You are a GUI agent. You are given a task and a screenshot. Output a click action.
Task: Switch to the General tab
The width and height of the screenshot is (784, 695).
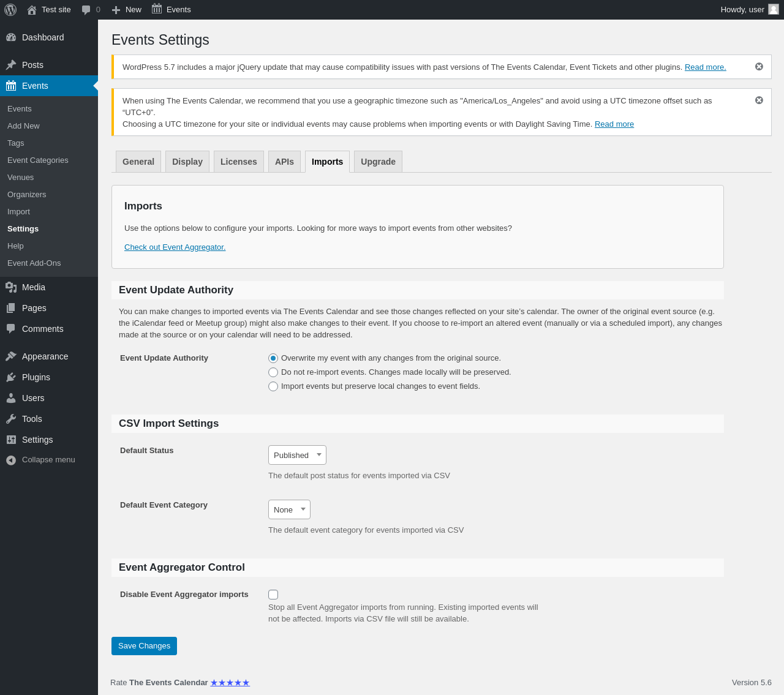138,162
